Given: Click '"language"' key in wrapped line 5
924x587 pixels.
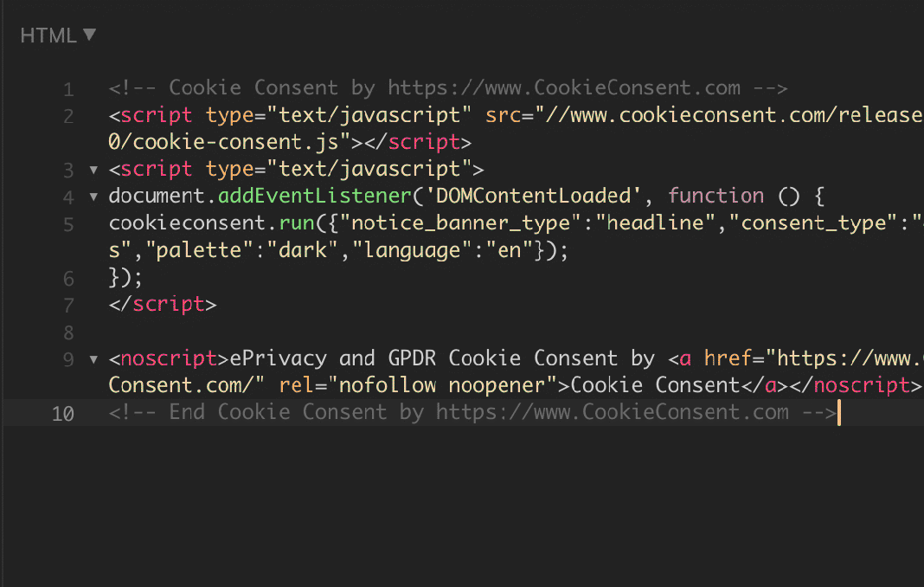Looking at the screenshot, I should (x=412, y=250).
